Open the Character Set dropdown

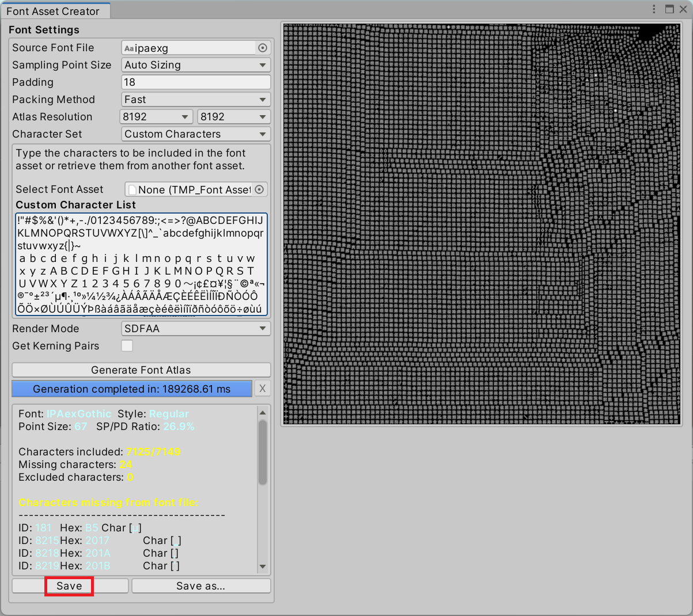195,134
